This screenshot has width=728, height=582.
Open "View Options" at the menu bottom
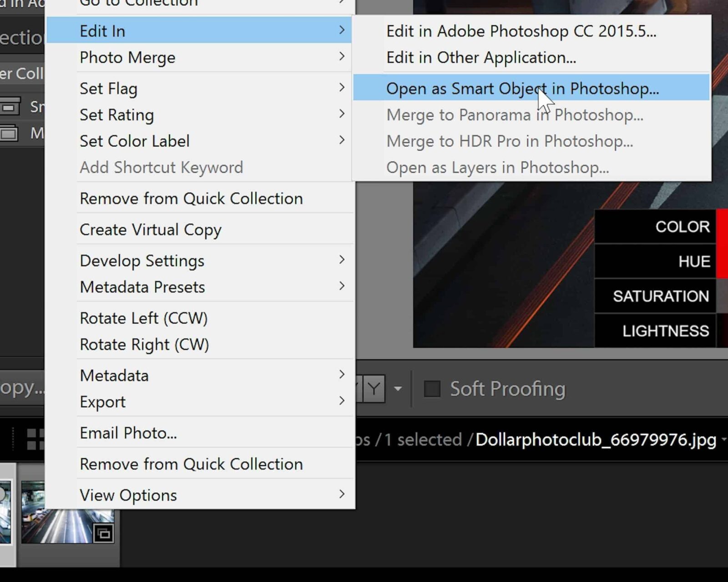point(128,495)
